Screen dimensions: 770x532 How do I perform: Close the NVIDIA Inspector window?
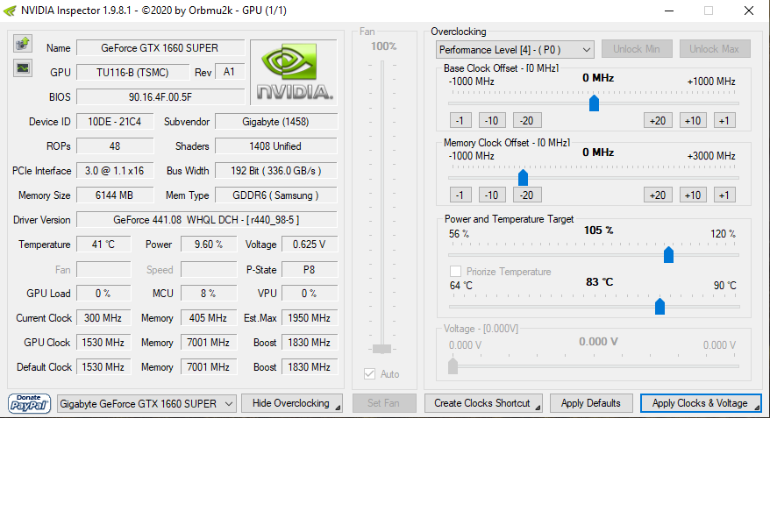tap(748, 11)
